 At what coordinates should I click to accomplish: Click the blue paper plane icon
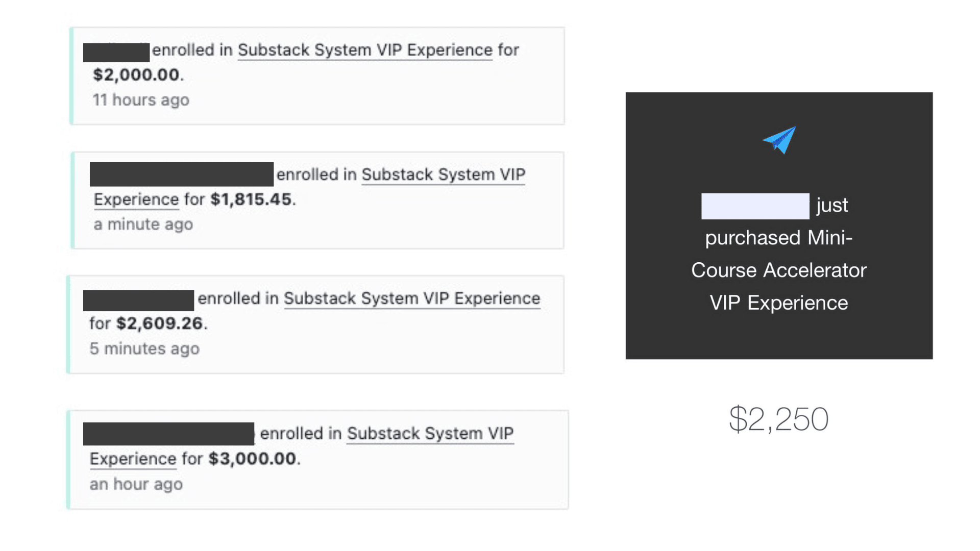(779, 140)
